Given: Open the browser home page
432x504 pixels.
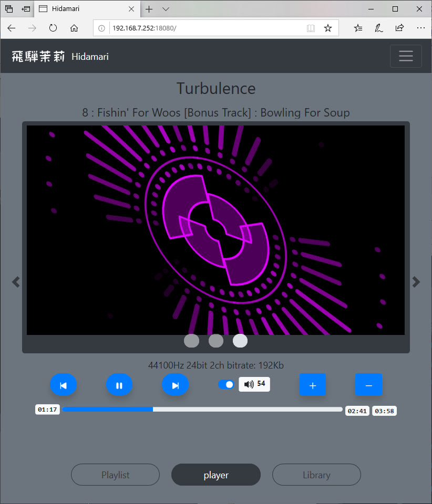Looking at the screenshot, I should (x=74, y=28).
